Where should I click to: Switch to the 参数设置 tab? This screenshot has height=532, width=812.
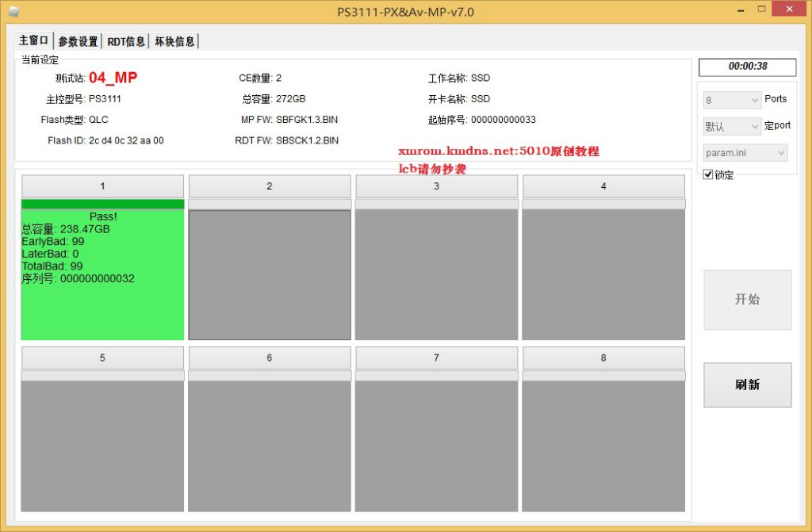[79, 41]
